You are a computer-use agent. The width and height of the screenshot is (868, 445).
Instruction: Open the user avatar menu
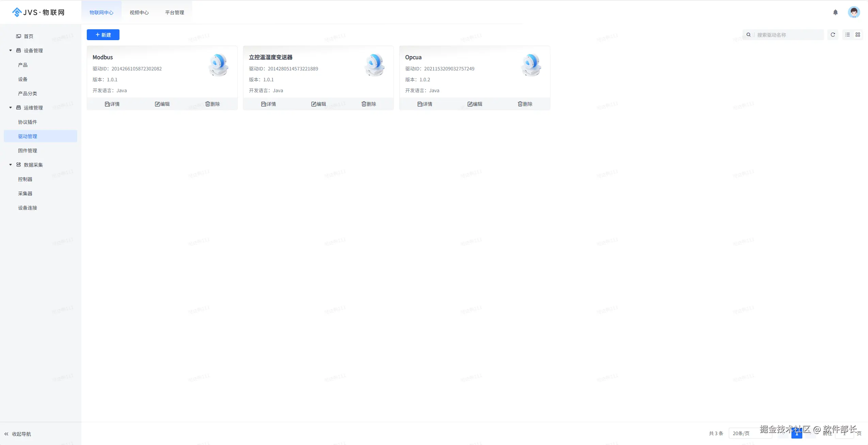(854, 12)
